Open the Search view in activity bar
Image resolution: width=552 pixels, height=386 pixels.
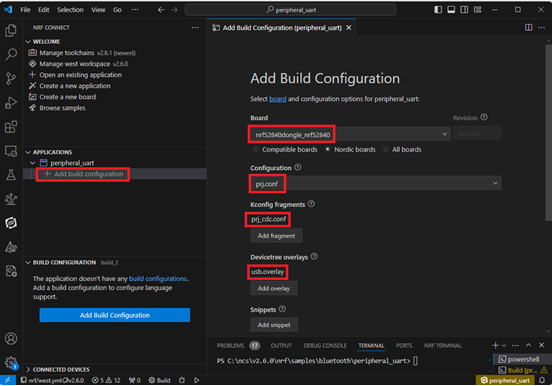pyautogui.click(x=11, y=54)
